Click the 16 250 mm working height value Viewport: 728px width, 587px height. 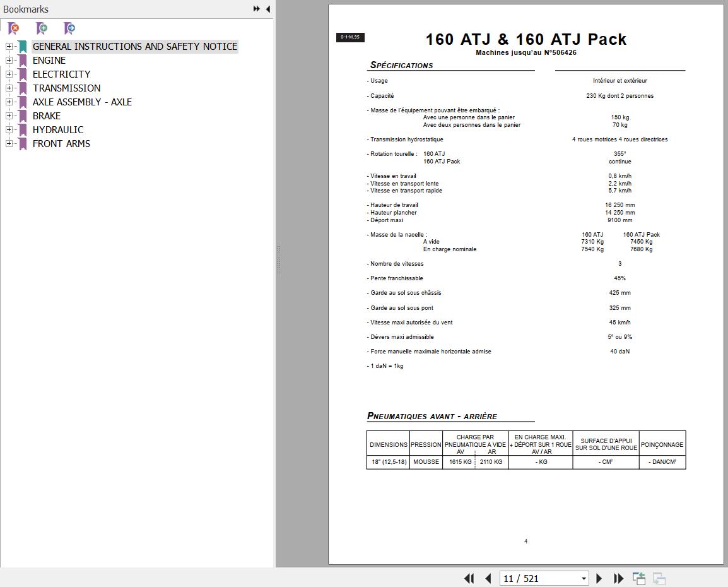click(620, 205)
